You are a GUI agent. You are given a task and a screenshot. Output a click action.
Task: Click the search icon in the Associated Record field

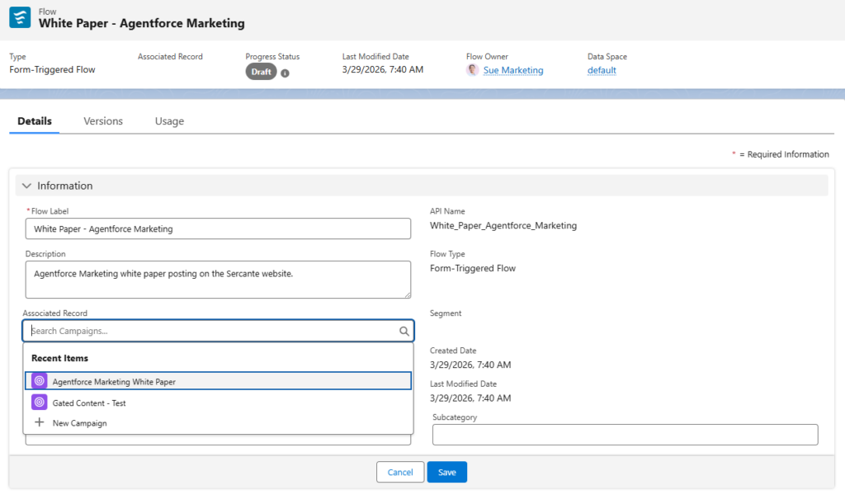pos(404,330)
